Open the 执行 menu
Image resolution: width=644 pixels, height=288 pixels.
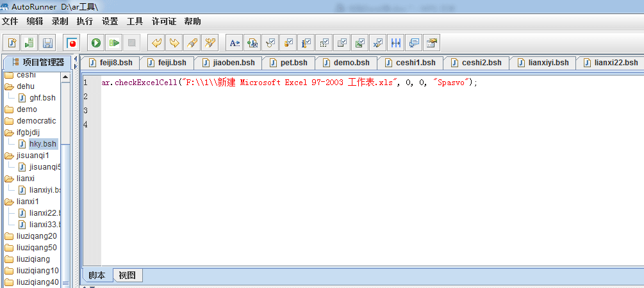coord(85,22)
